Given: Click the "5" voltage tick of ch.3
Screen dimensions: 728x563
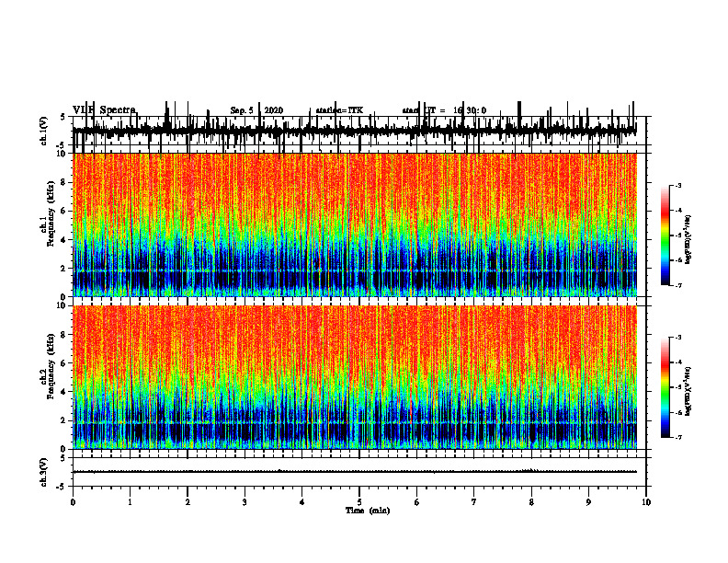Looking at the screenshot, I should [63, 458].
